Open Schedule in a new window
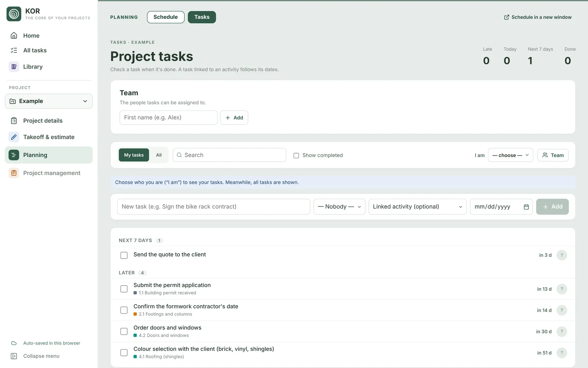Screen dimensions: 588x368 coord(538,17)
